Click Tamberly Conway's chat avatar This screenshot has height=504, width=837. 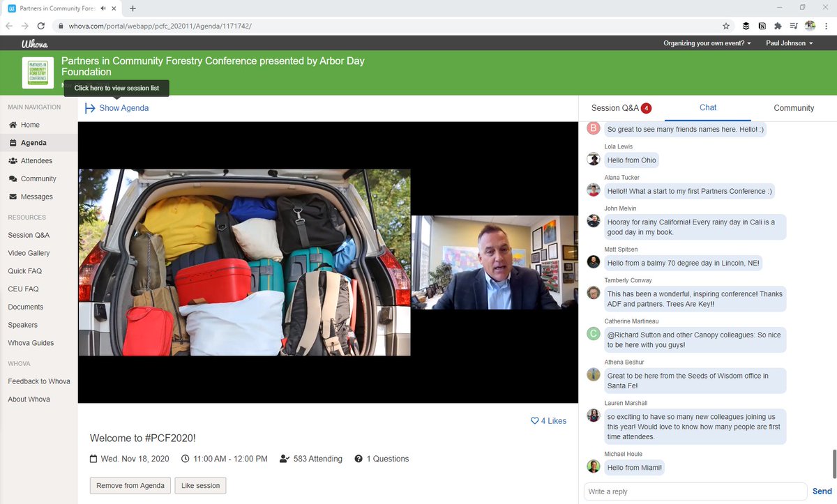tap(593, 292)
